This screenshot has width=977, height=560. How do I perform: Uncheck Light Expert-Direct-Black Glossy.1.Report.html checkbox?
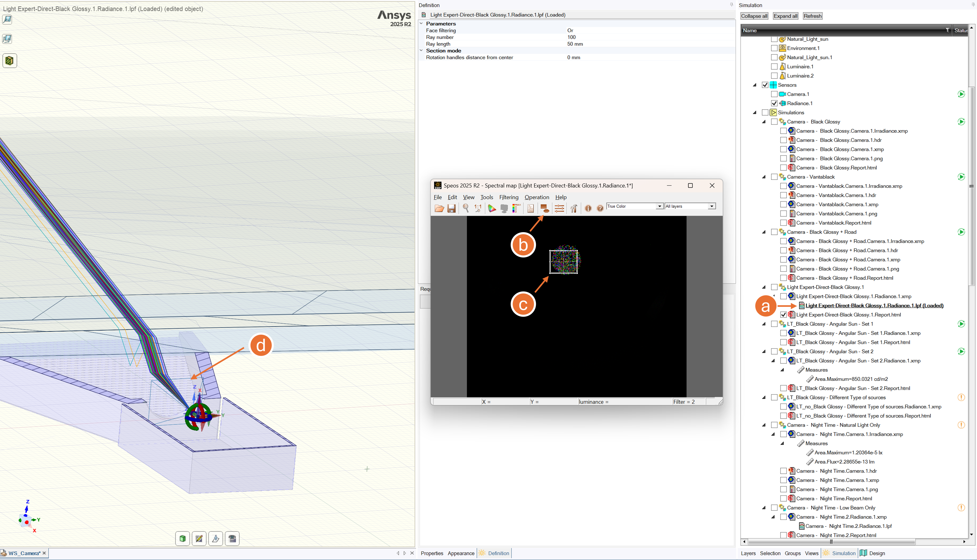coord(783,315)
